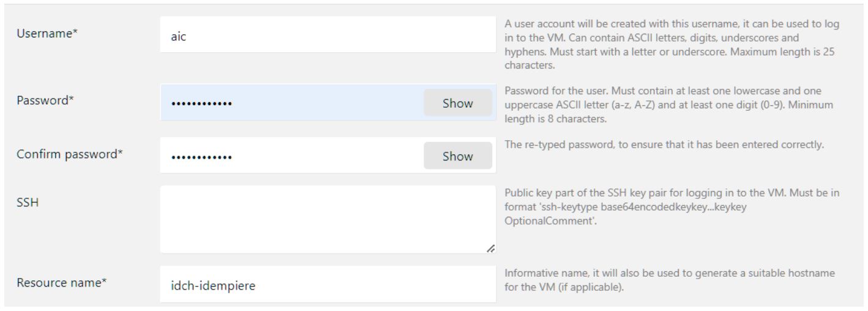This screenshot has width=868, height=311.
Task: Click the re-typed password help text
Action: [x=665, y=145]
